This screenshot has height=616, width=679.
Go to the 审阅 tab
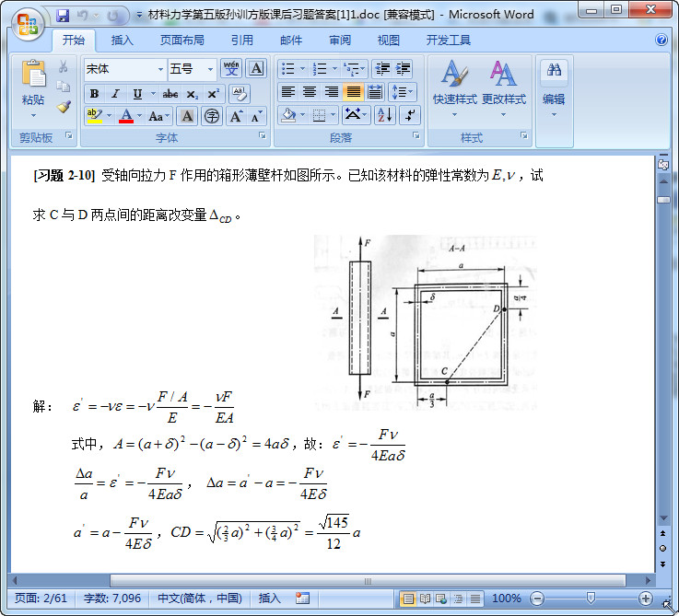tap(340, 41)
